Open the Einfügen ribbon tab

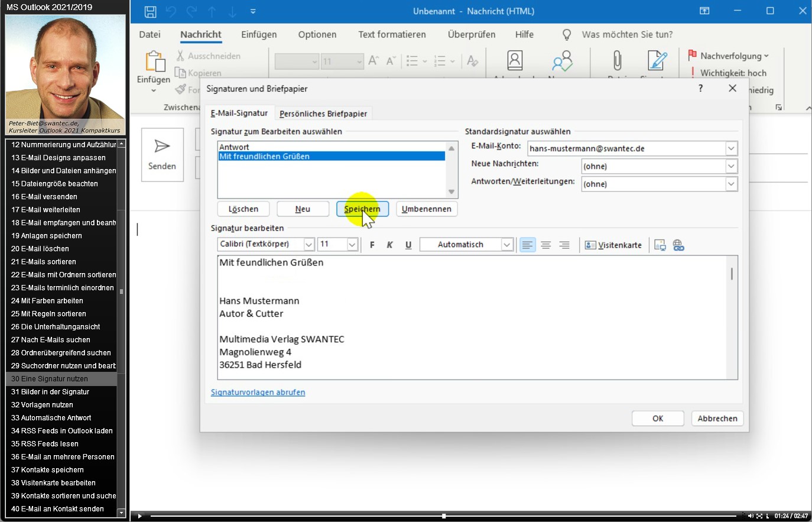coord(259,34)
